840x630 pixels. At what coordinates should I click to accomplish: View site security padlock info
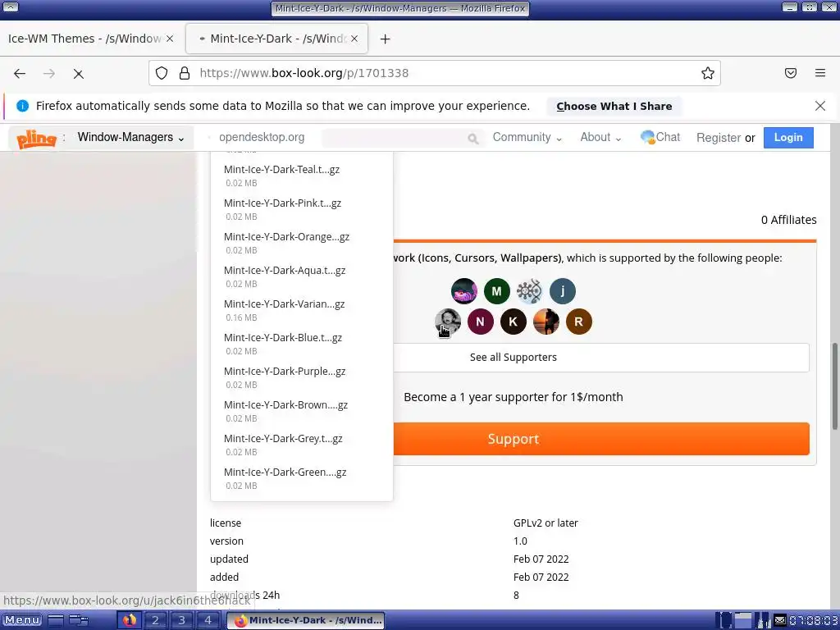pyautogui.click(x=185, y=73)
